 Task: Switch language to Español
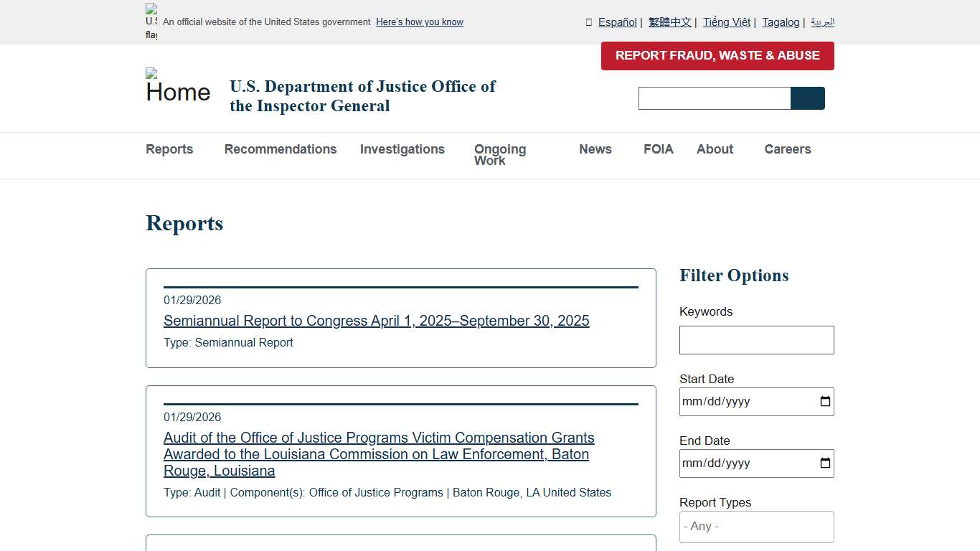[x=617, y=22]
